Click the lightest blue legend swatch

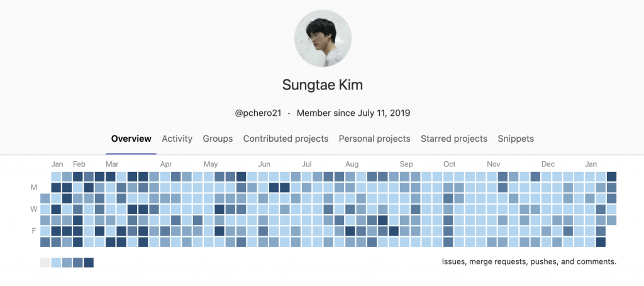pos(56,262)
